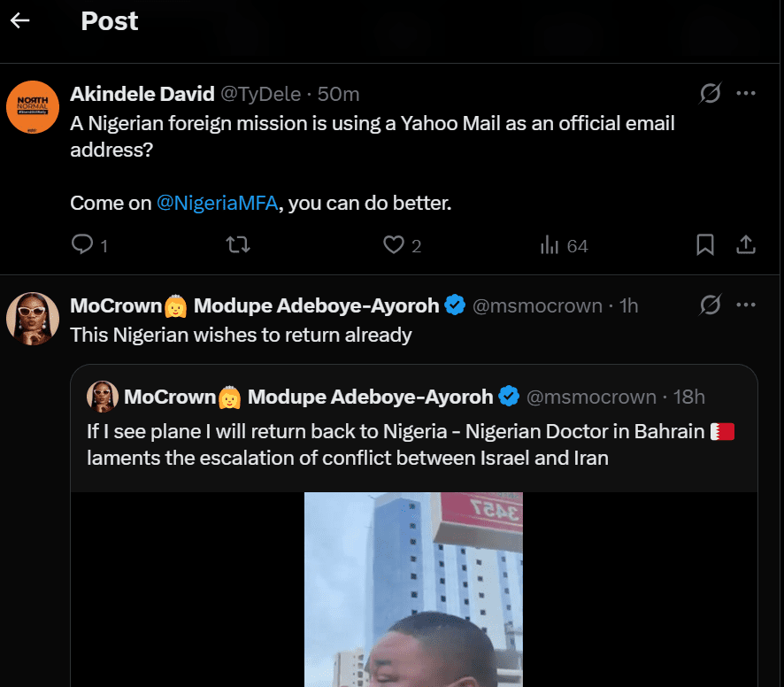
Task: Reply to Akindele David's post
Action: click(x=82, y=245)
